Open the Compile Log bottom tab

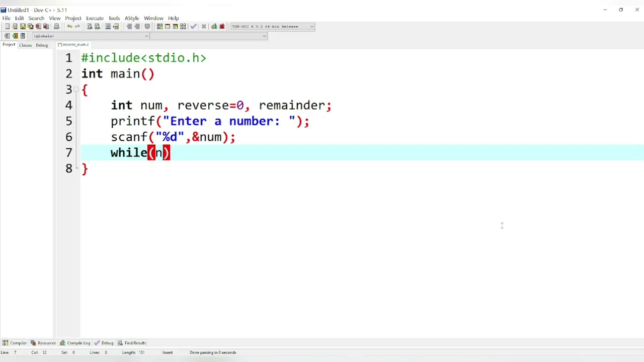(x=75, y=343)
